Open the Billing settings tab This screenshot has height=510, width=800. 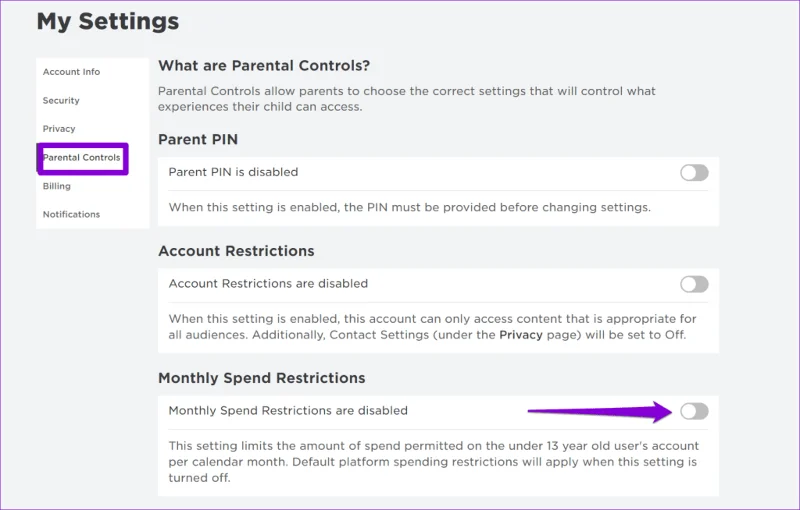point(57,186)
